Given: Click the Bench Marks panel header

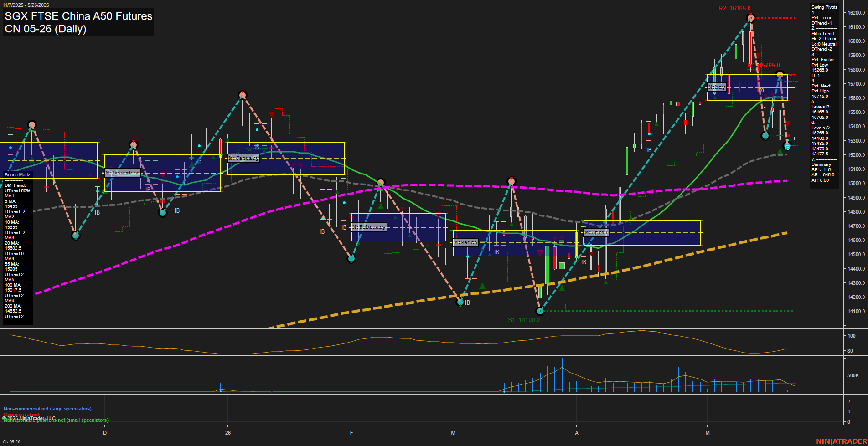Looking at the screenshot, I should (x=18, y=175).
